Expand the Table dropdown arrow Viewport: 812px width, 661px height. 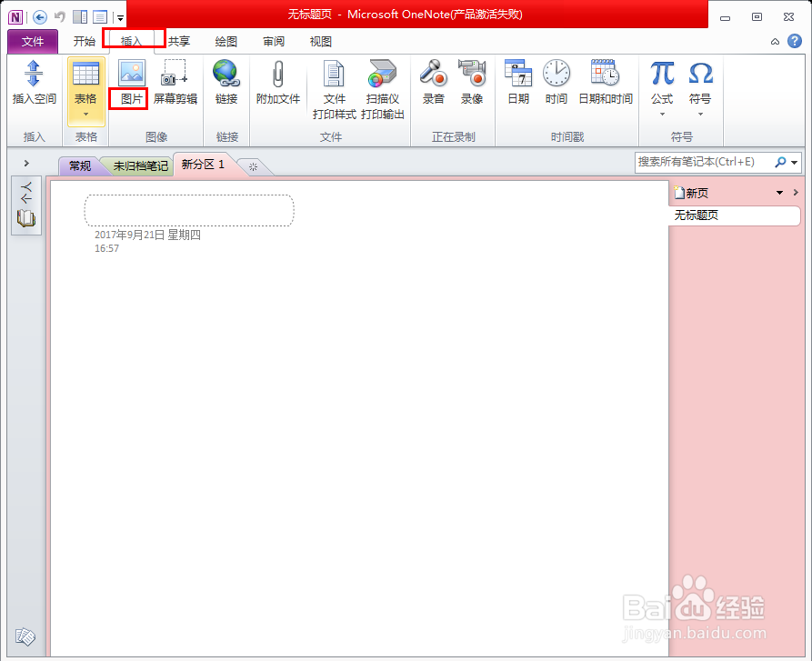[86, 114]
